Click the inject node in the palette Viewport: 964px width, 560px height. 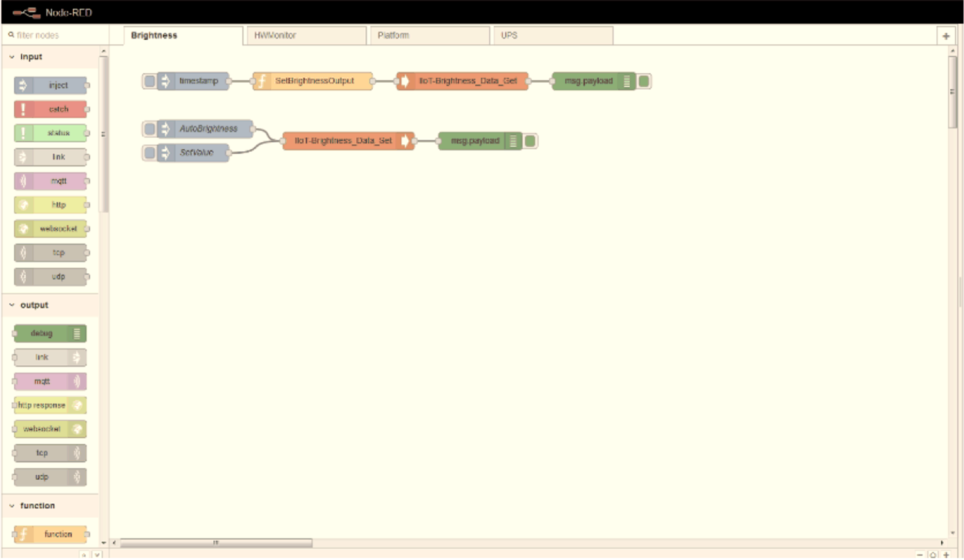point(50,85)
